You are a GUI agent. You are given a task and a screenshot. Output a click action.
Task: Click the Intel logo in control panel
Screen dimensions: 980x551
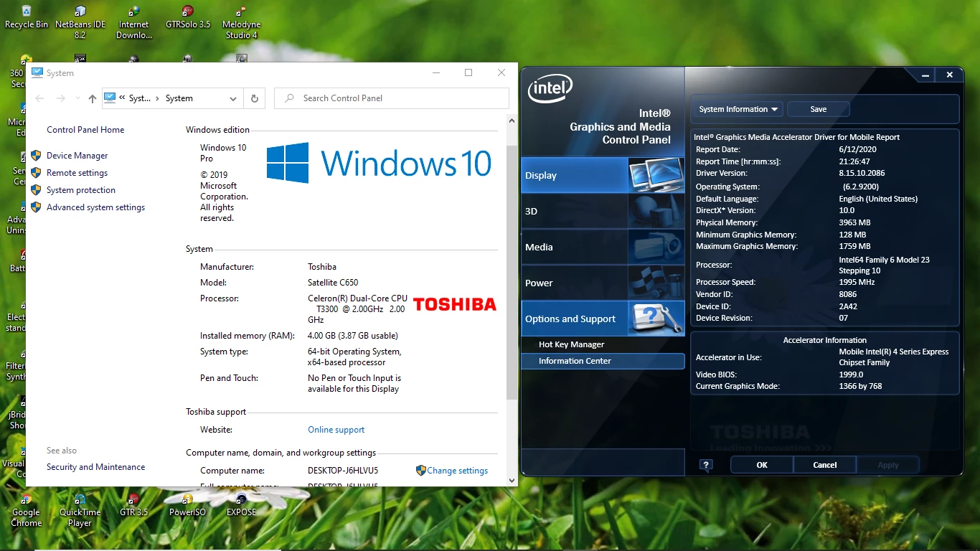[x=550, y=89]
